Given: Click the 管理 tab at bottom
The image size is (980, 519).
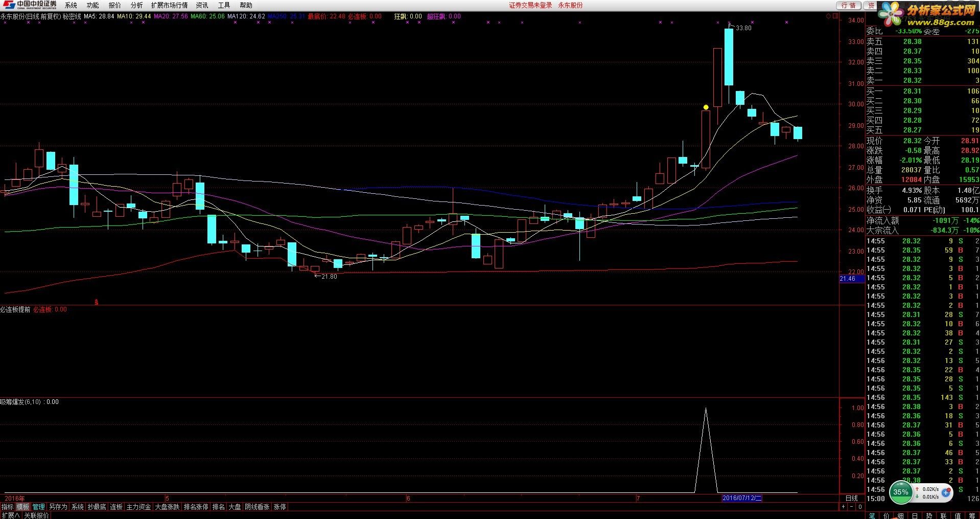Looking at the screenshot, I should 39,507.
